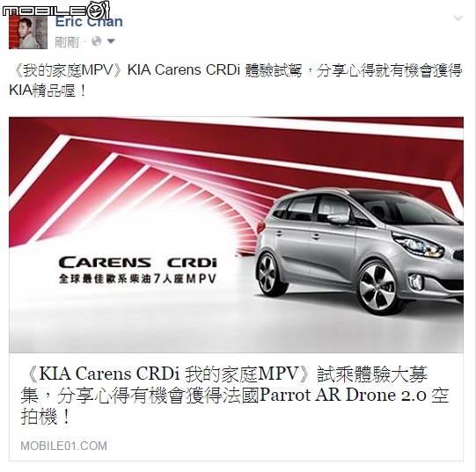The image size is (476, 472).
Task: Open the KIA Carens CRDi preview image
Action: (x=236, y=235)
